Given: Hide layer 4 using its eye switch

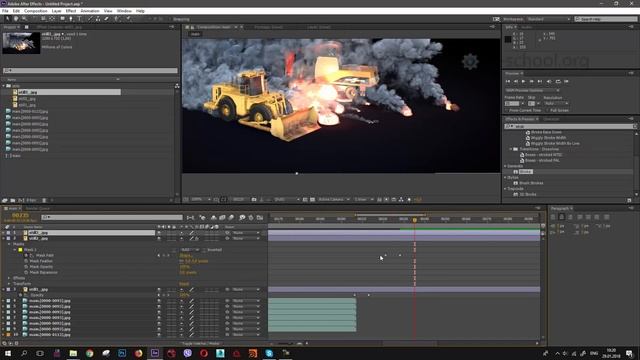Looking at the screenshot, I should coord(159,301).
